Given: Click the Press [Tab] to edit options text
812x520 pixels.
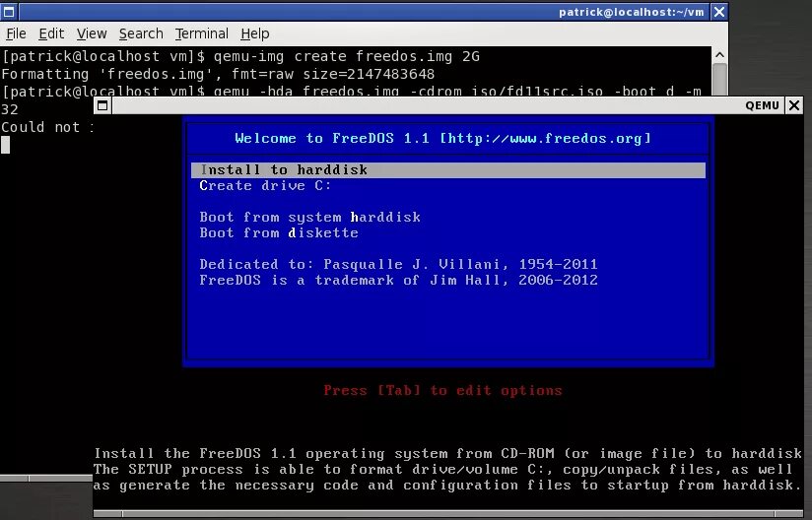Looking at the screenshot, I should tap(442, 390).
